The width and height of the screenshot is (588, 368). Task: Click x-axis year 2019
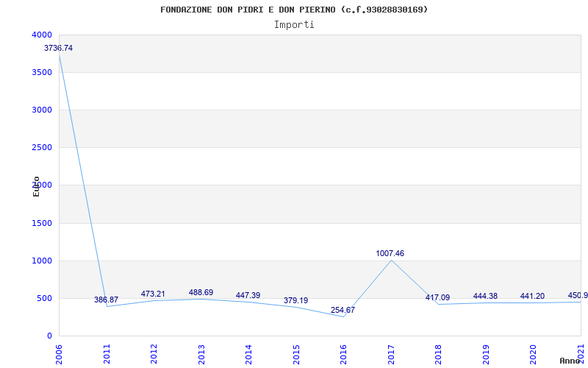[x=486, y=355]
